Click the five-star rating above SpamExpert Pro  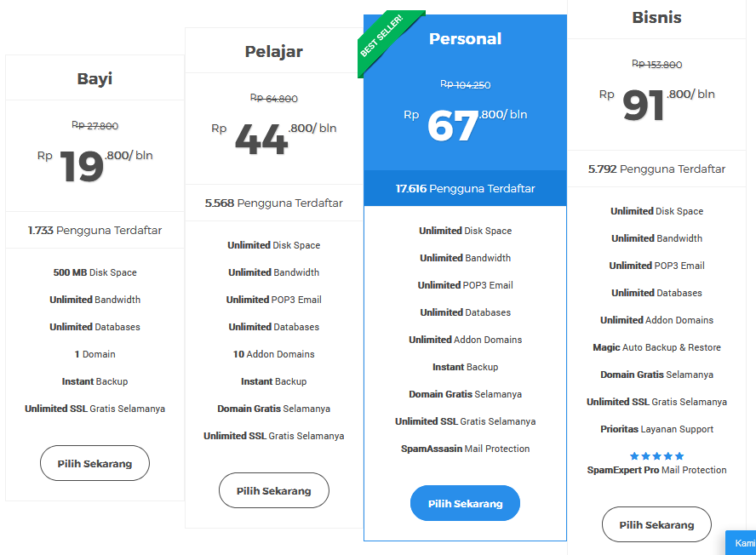pyautogui.click(x=656, y=456)
